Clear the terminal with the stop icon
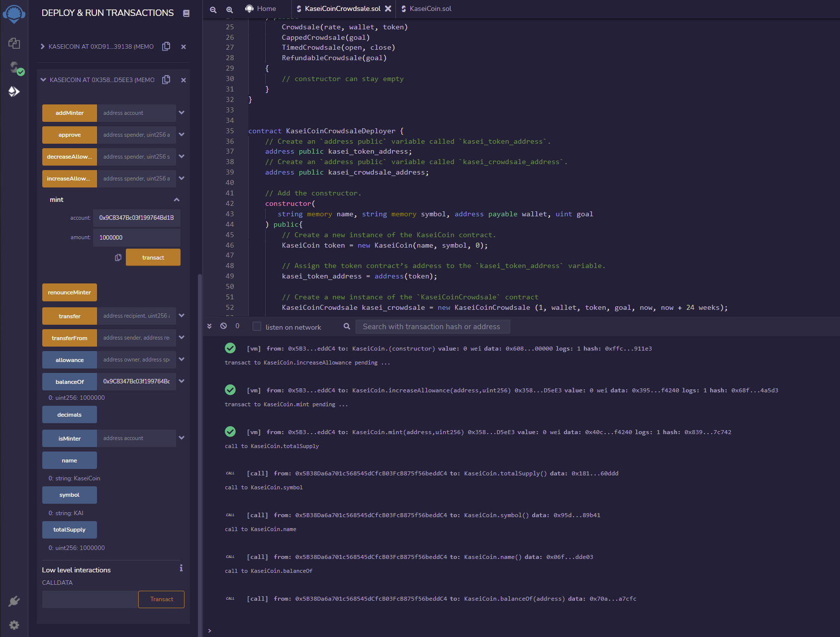Viewport: 840px width, 637px height. coord(224,326)
